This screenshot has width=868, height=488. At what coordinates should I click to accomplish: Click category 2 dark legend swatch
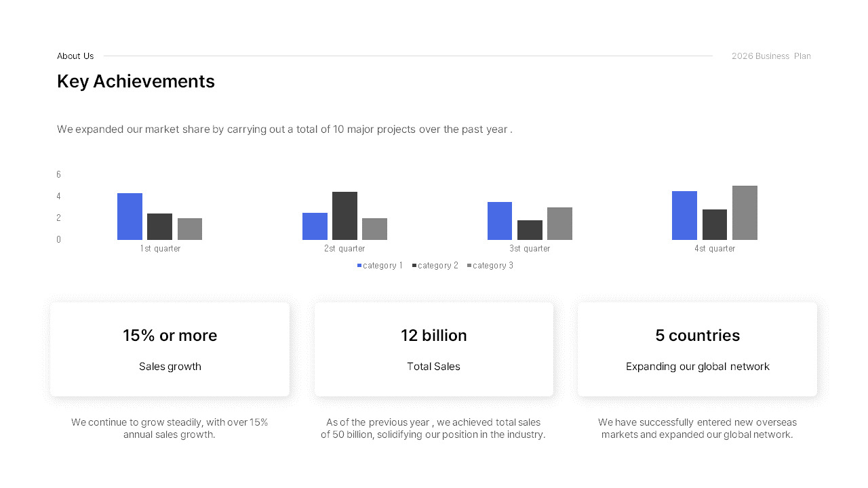point(414,266)
